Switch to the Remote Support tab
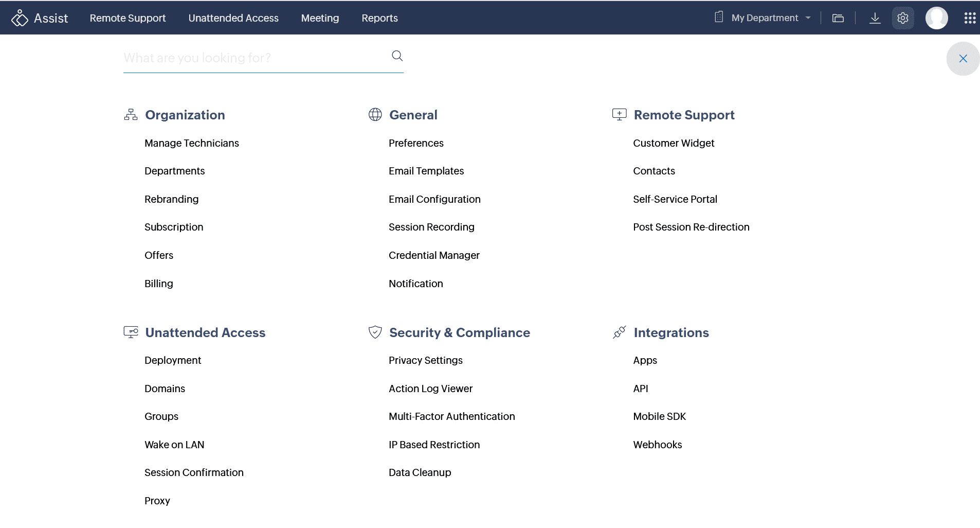This screenshot has width=980, height=528. click(x=128, y=18)
